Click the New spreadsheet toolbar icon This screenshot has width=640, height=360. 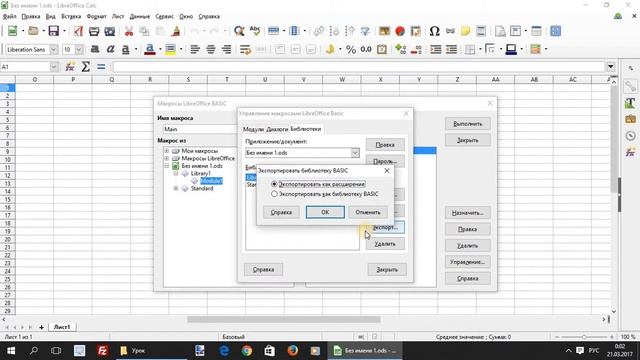pyautogui.click(x=12, y=31)
